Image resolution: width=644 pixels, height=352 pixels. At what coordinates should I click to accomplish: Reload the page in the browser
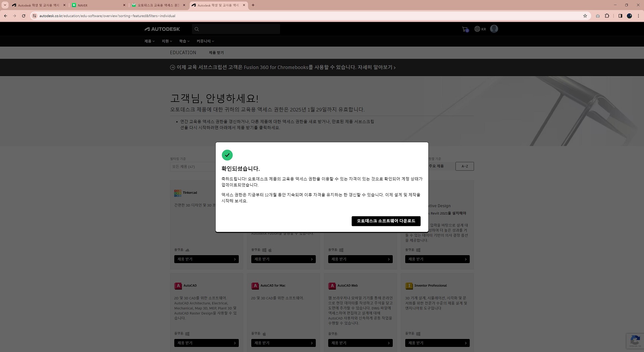[x=23, y=16]
